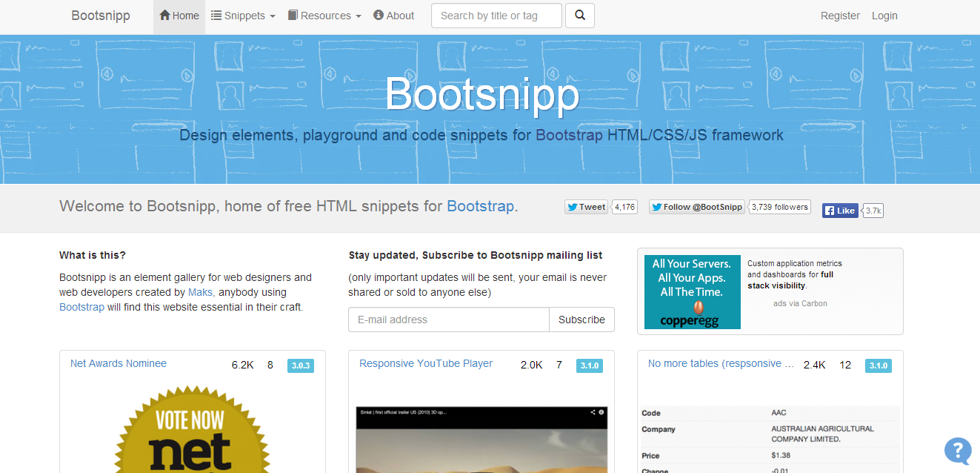This screenshot has width=980, height=473.
Task: Open the Net Awards Nominee snippet title
Action: coord(119,363)
